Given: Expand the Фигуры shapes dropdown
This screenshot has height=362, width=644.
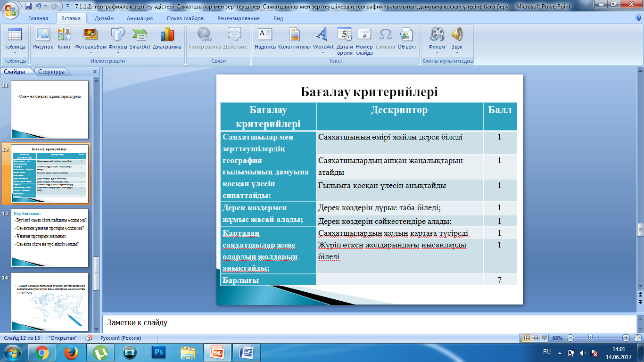Looking at the screenshot, I should click(x=118, y=52).
